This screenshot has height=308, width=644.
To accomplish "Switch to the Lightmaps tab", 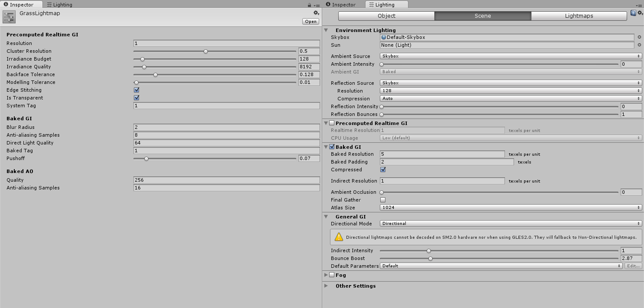I will [579, 16].
